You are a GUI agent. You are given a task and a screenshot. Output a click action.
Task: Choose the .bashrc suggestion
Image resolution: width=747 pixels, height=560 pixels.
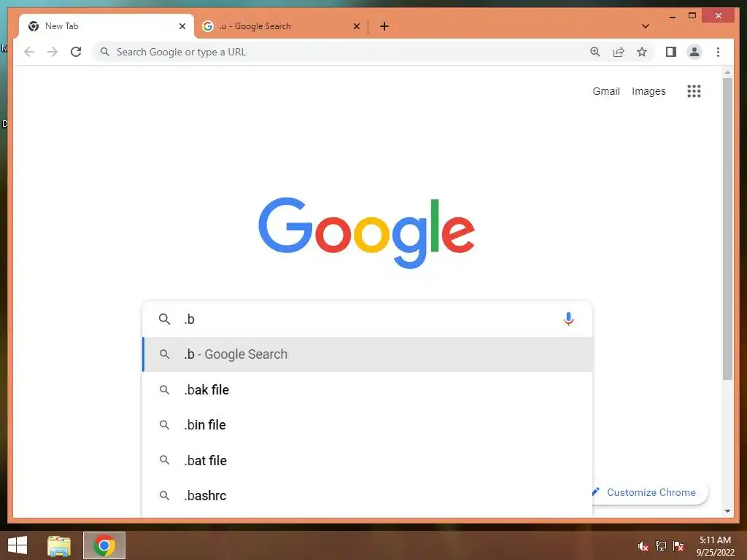[x=368, y=496]
